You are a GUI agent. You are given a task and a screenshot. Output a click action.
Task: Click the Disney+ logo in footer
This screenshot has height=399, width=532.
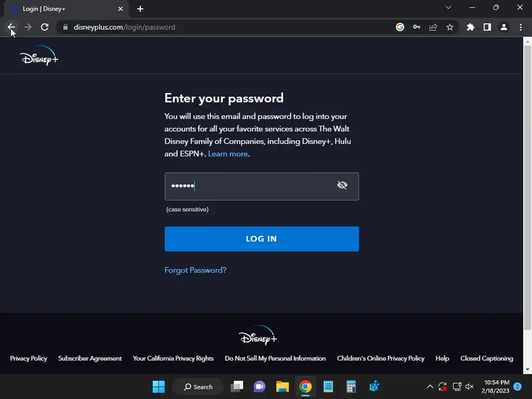(x=258, y=335)
